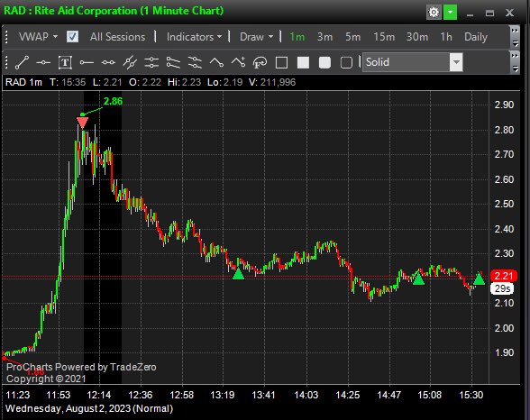Click the green up-triangle marker near 15:34
Screen dimensions: 530x420
click(479, 278)
